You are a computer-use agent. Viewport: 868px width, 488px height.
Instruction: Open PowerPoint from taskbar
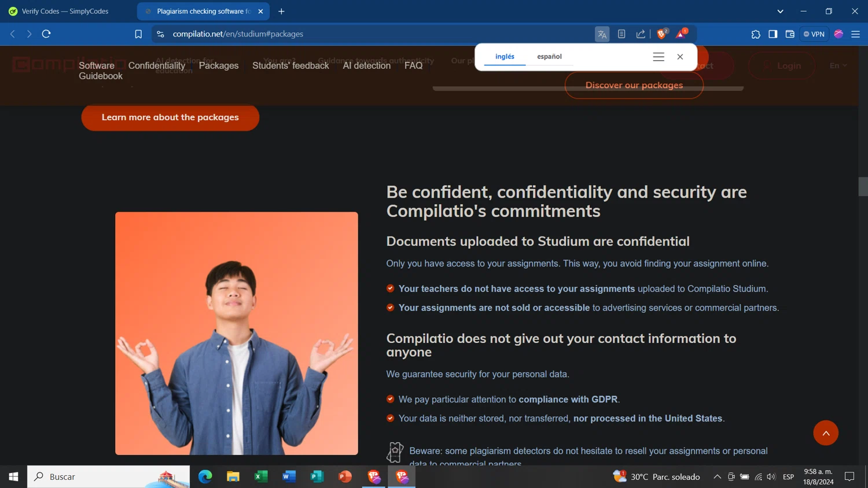point(345,476)
